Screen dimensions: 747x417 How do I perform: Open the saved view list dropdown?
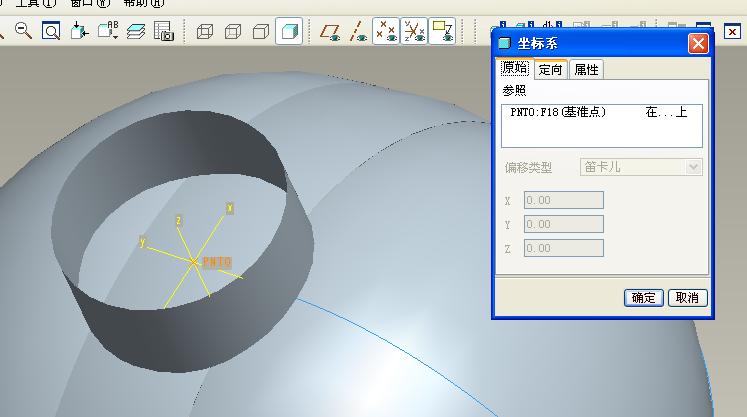[x=108, y=31]
